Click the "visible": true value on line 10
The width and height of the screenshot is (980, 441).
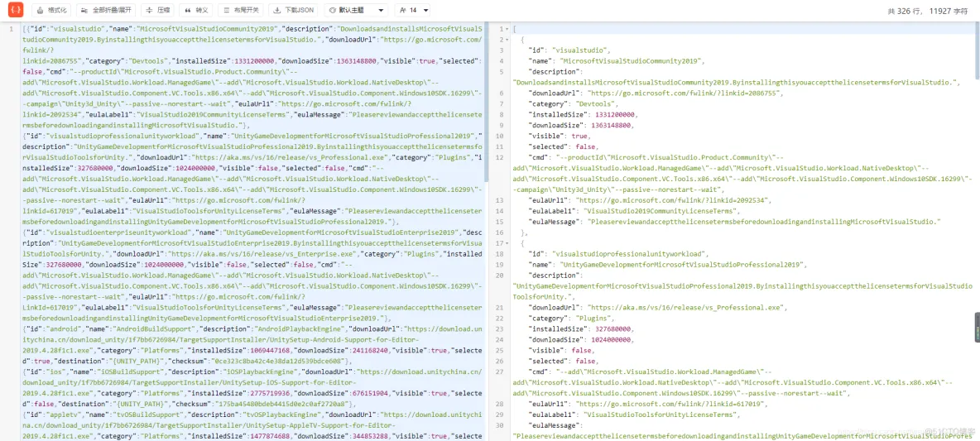pos(580,137)
